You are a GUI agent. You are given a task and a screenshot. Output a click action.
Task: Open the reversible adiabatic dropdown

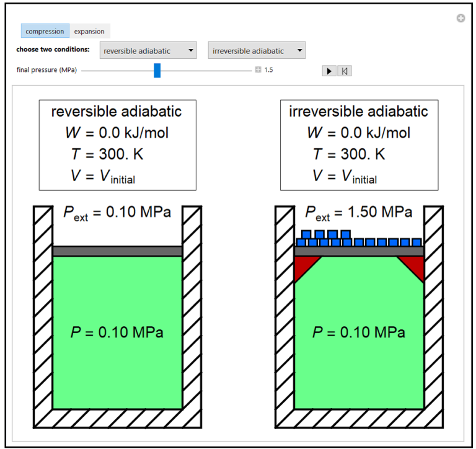click(x=148, y=51)
